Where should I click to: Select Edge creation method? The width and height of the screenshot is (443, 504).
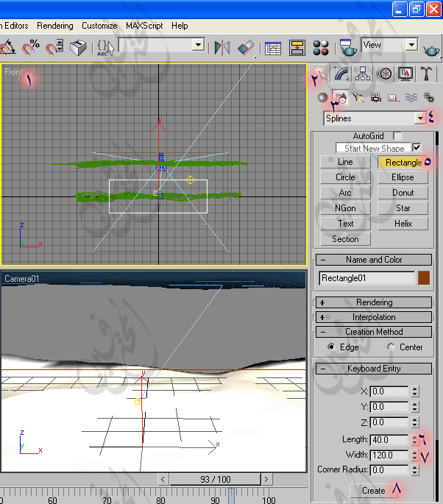point(331,347)
